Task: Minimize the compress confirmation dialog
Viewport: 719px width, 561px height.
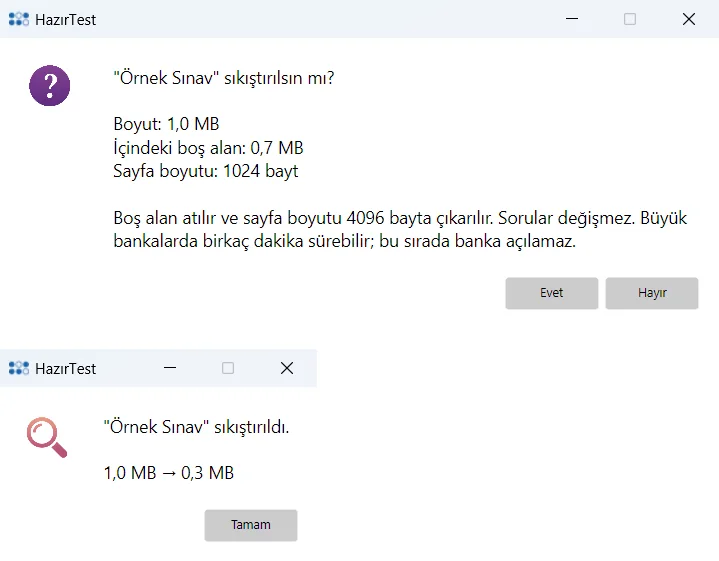Action: pyautogui.click(x=572, y=19)
